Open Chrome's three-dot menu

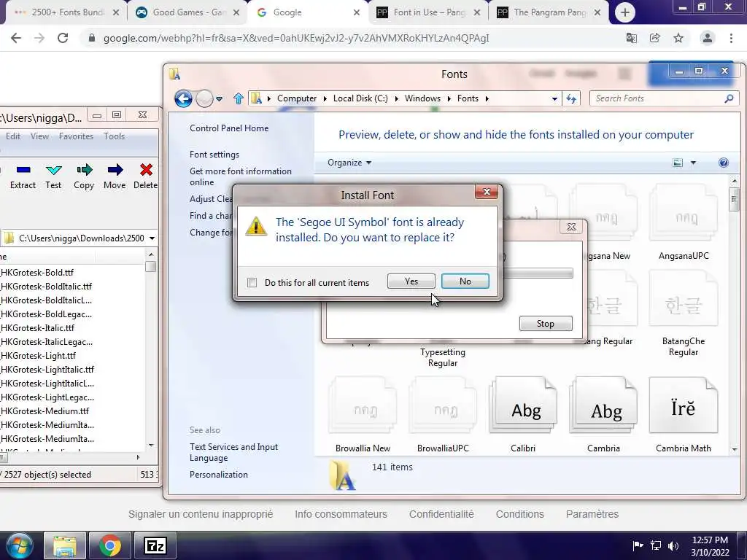(x=731, y=38)
